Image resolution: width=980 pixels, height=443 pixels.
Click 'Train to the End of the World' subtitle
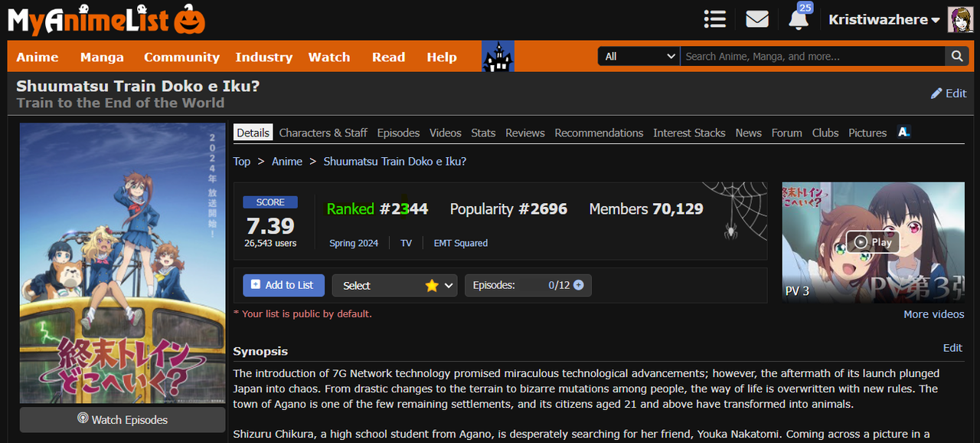(120, 103)
